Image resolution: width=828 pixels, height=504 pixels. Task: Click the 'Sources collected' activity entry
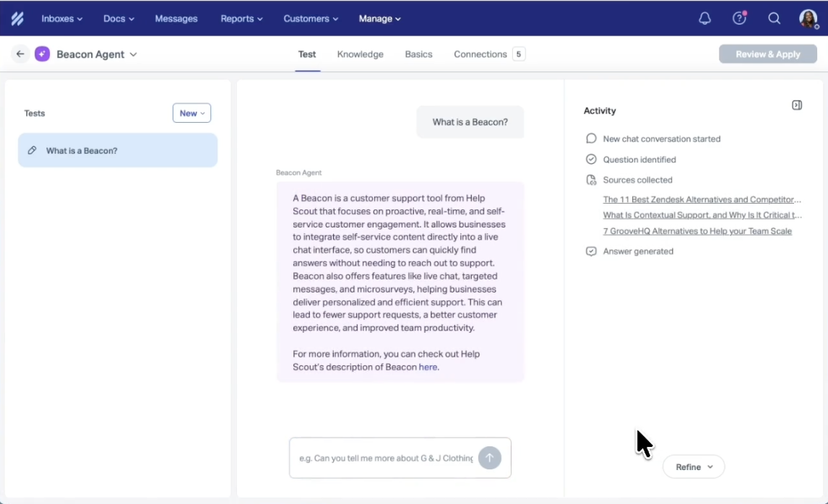click(637, 180)
